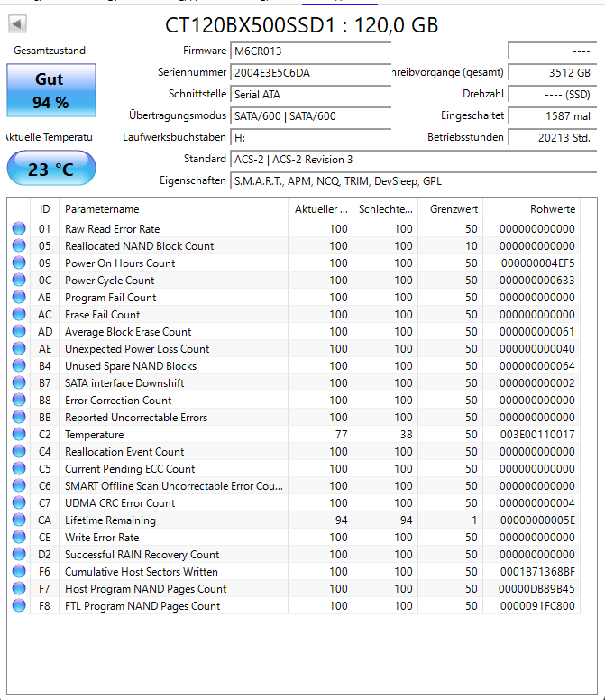Screen dimensions: 605x700
Task: Sort by the ID column header
Action: [44, 209]
